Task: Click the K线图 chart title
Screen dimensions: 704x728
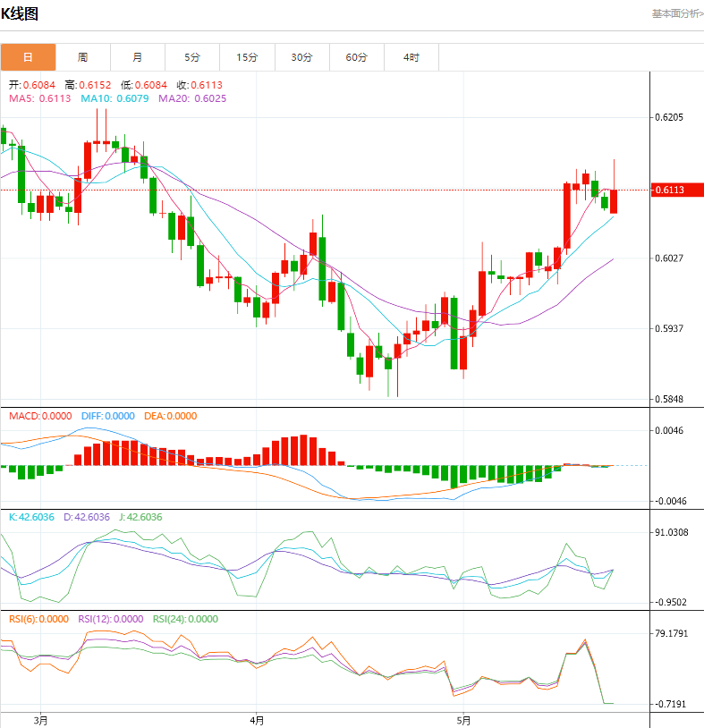Action: pyautogui.click(x=20, y=13)
